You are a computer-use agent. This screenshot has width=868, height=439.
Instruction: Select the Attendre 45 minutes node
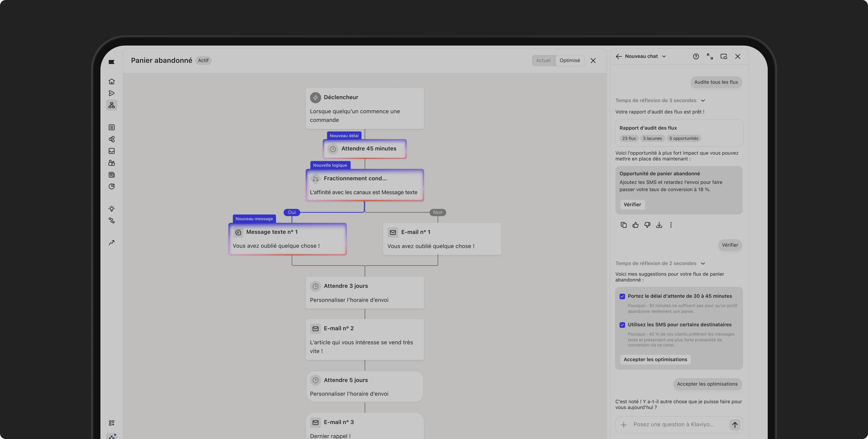(365, 149)
